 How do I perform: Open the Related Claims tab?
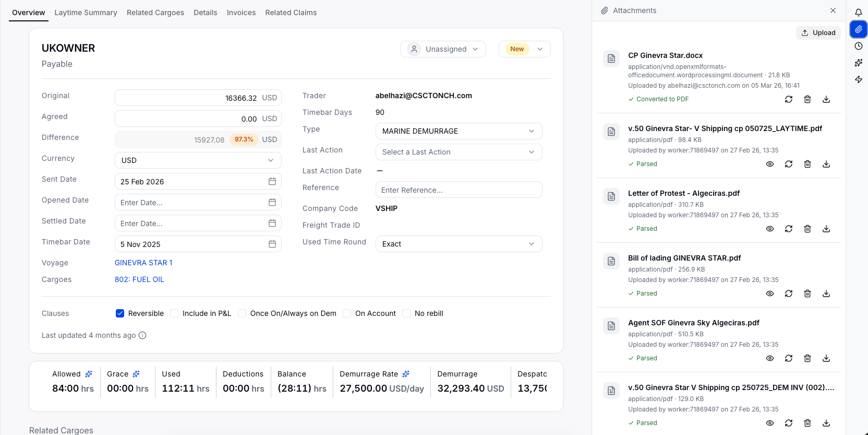pyautogui.click(x=291, y=13)
